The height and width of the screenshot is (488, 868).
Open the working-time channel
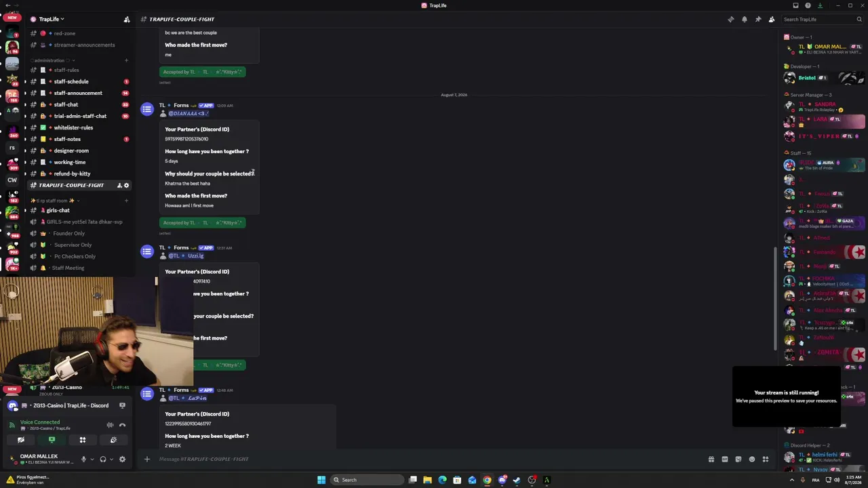tap(80, 162)
